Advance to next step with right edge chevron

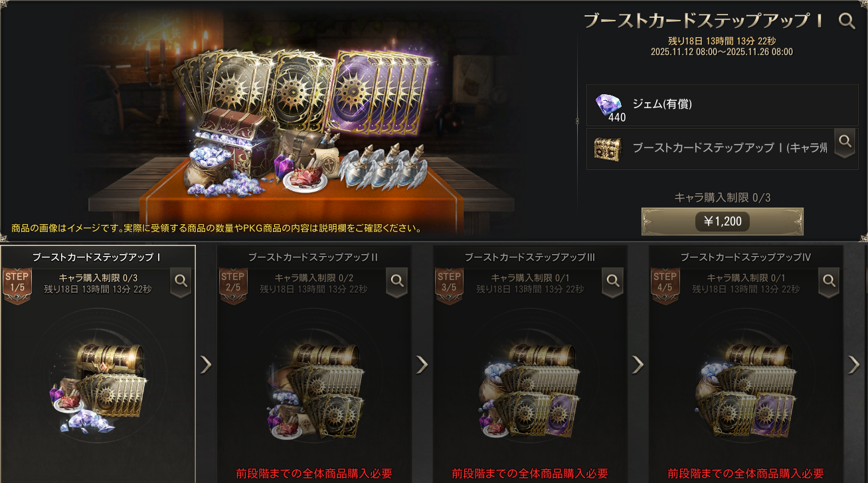[854, 364]
